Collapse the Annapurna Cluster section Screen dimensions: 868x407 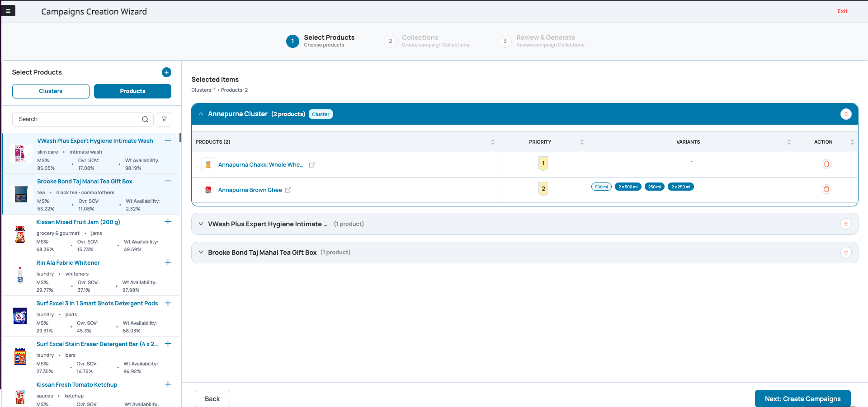point(201,114)
